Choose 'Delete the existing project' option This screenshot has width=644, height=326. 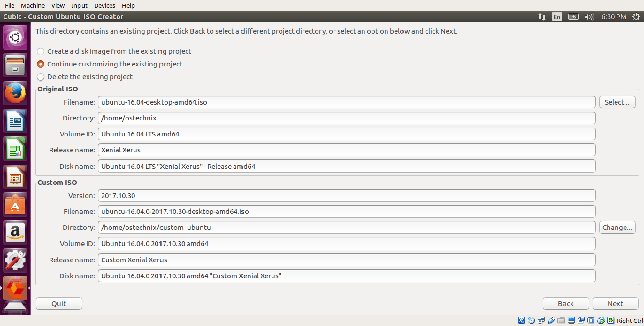point(41,77)
